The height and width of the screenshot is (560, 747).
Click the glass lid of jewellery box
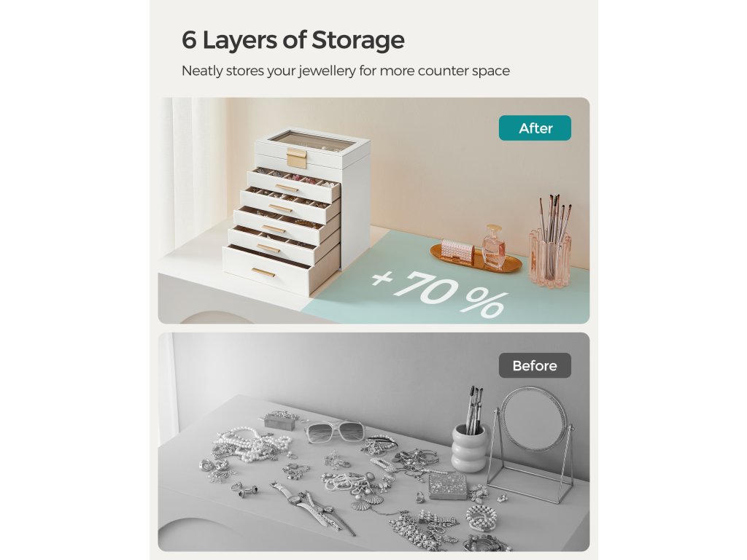[x=312, y=141]
